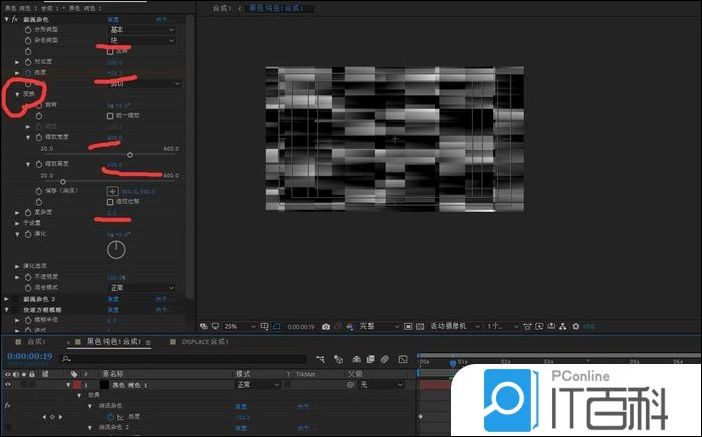Click the stopwatch icon next to 缩放宽度
The image size is (702, 437).
38,137
